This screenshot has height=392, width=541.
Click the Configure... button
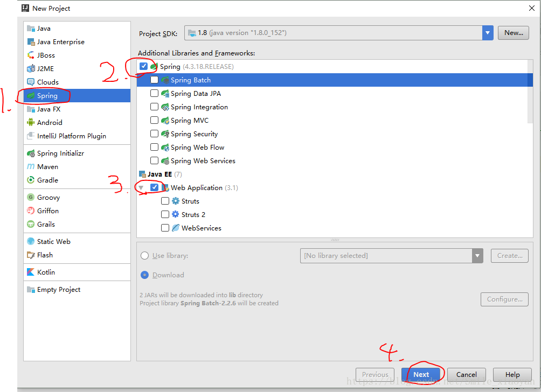coord(504,299)
